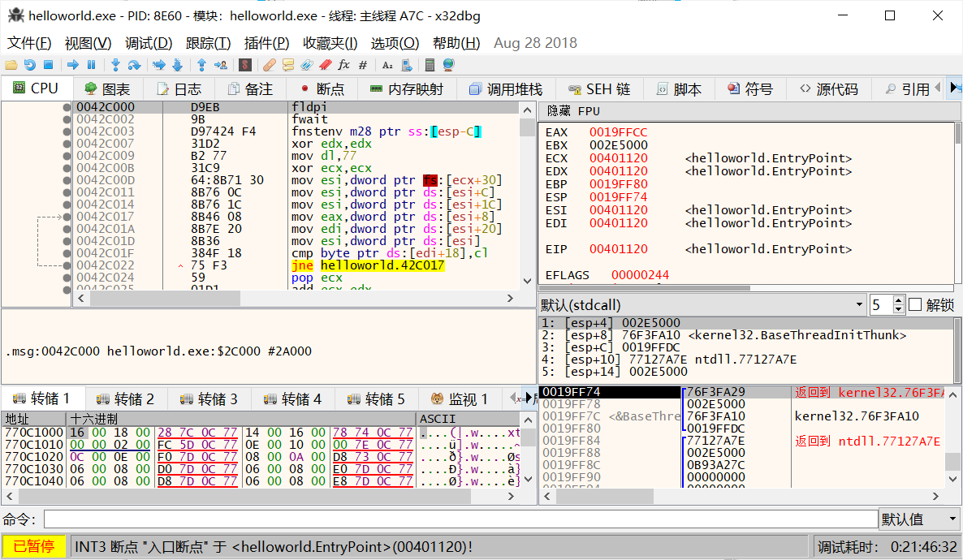
Task: Switch to the 调用堆栈 tab
Action: click(x=505, y=89)
